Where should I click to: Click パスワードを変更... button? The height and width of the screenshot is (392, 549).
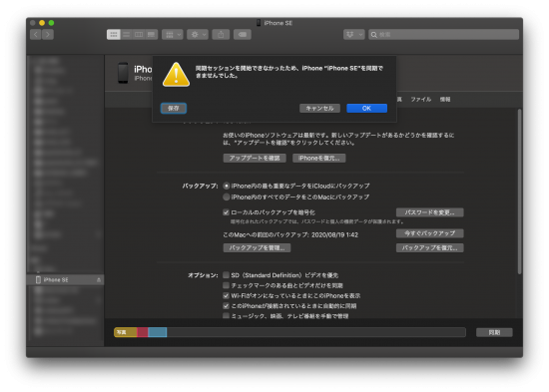[429, 212]
